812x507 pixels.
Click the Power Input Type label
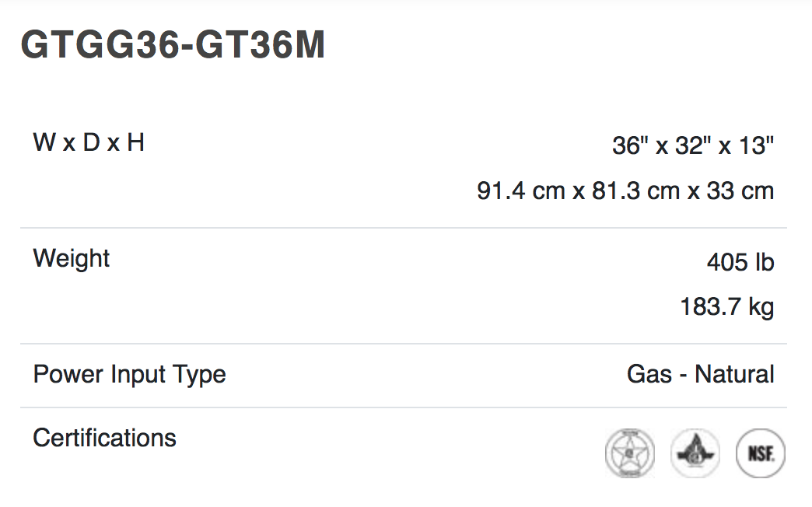[129, 375]
